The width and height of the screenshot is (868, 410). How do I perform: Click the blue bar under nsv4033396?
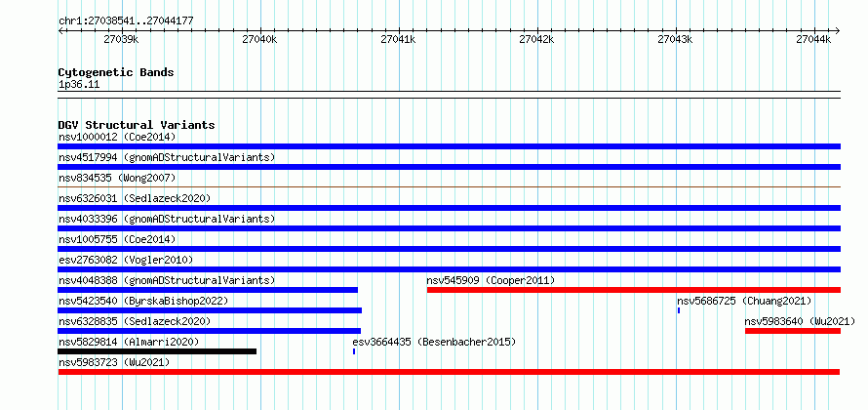click(x=449, y=228)
